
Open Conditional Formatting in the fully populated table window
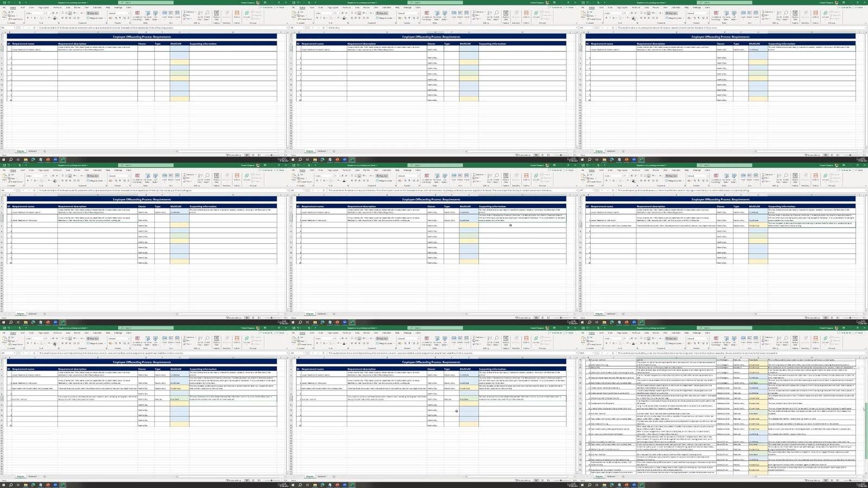click(716, 341)
